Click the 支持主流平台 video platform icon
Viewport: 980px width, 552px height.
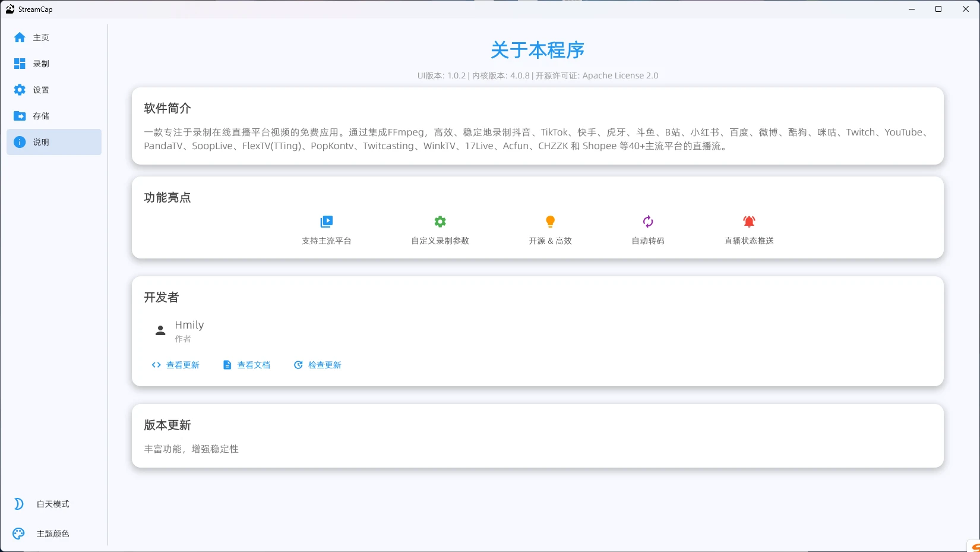coord(326,221)
